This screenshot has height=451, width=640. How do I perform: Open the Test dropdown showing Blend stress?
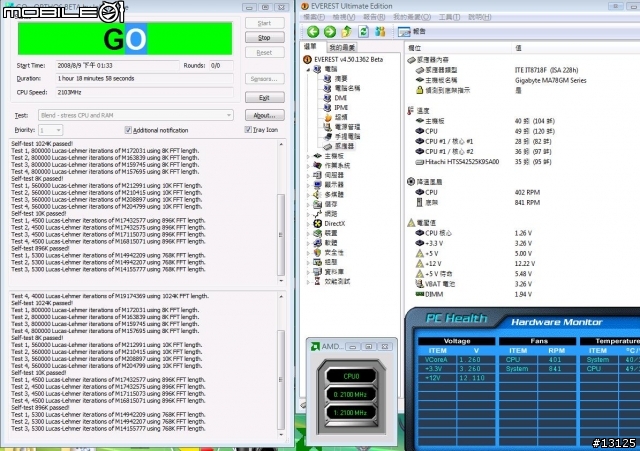click(136, 116)
